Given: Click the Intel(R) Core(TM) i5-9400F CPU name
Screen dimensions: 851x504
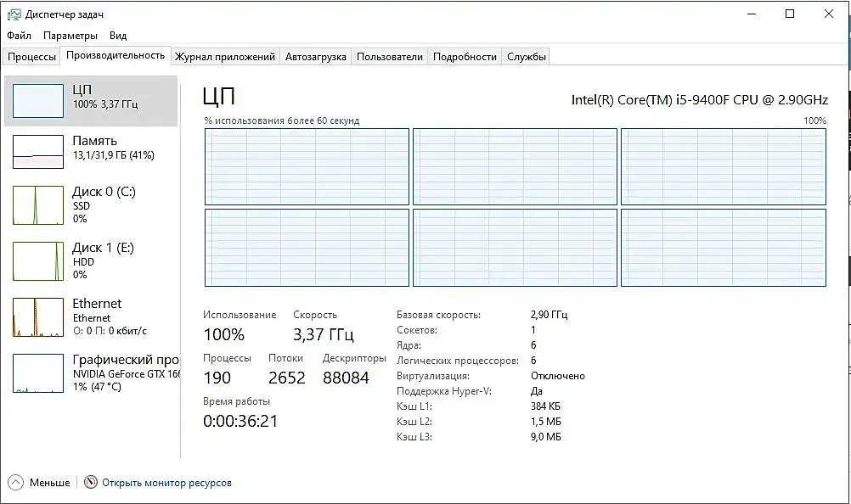Looking at the screenshot, I should point(700,100).
